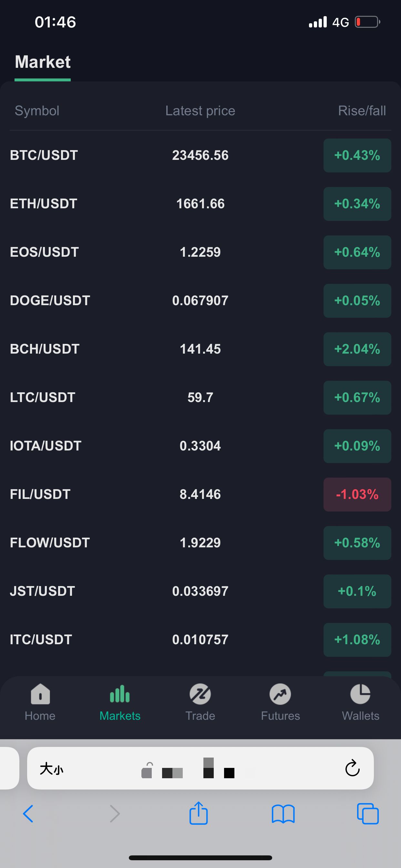Sort by the Latest price column header
Viewport: 401px width, 868px height.
(200, 111)
